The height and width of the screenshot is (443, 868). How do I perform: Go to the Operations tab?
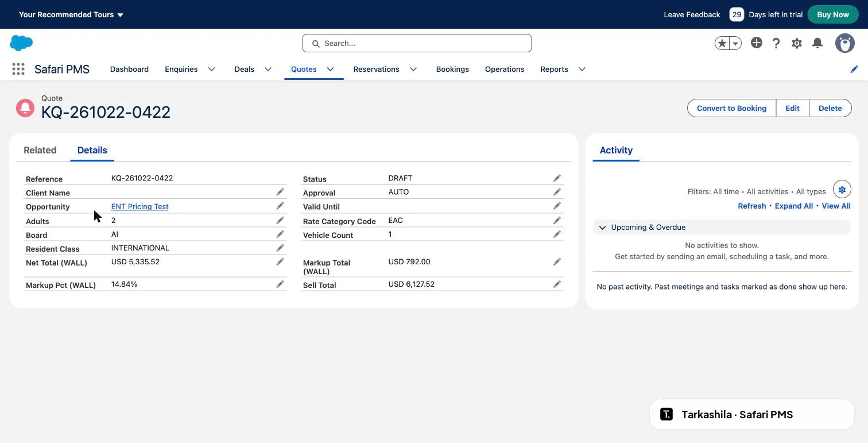[505, 69]
